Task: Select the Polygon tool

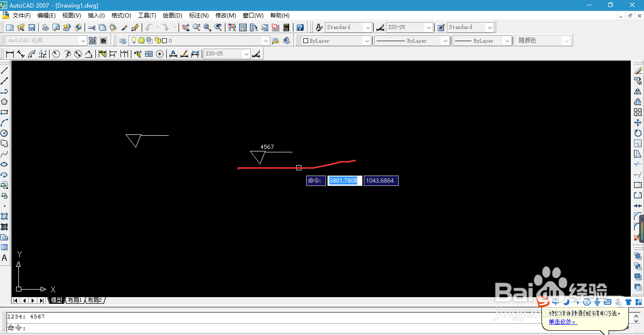Action: pyautogui.click(x=4, y=102)
